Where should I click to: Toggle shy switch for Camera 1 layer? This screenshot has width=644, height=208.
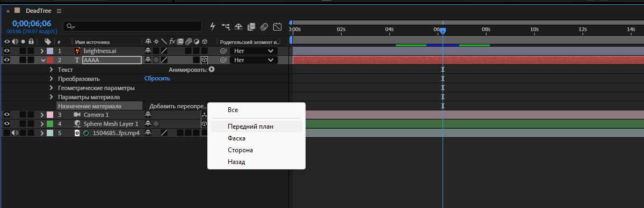pos(148,115)
